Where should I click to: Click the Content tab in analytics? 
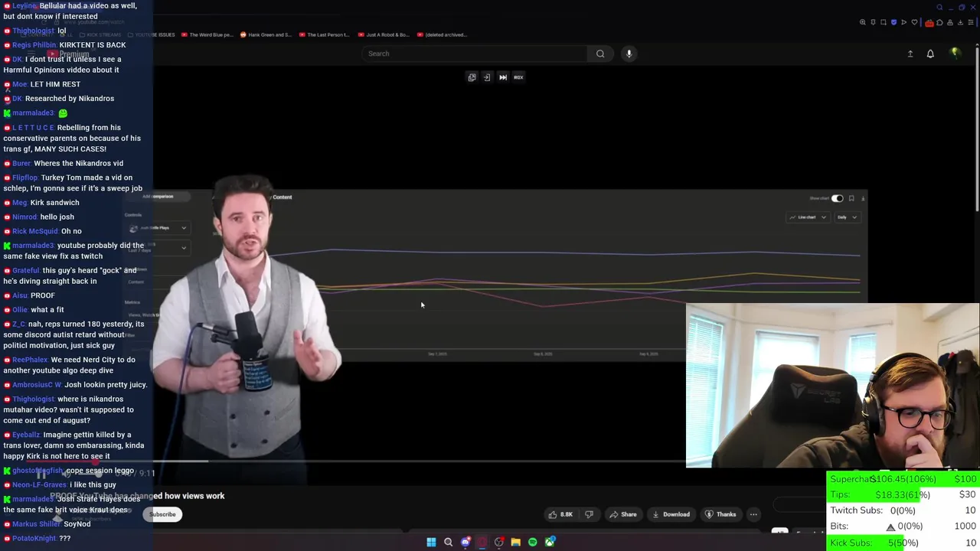[282, 197]
